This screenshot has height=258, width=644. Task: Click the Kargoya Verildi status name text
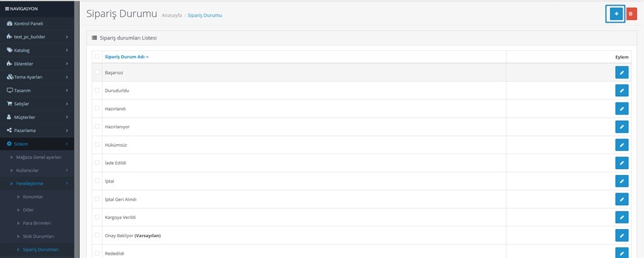coord(120,217)
